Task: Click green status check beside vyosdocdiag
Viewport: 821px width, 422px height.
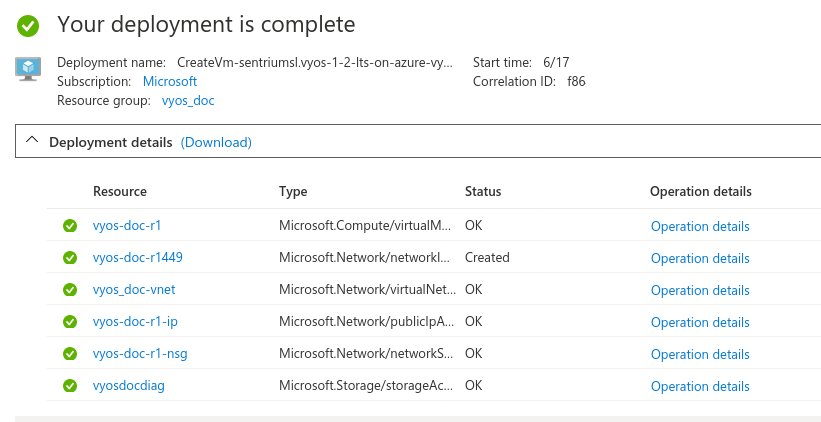Action: 70,386
